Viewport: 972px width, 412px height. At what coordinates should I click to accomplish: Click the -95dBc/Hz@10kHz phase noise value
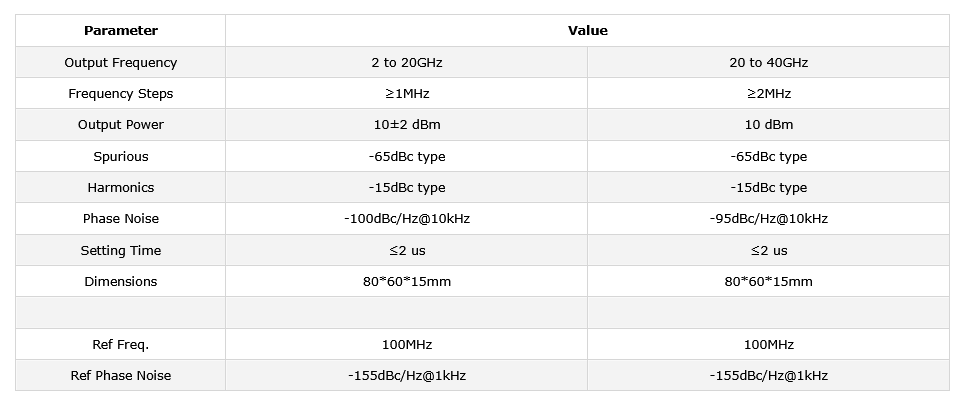click(768, 219)
